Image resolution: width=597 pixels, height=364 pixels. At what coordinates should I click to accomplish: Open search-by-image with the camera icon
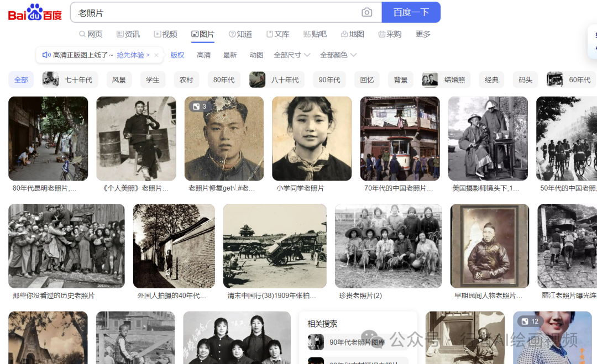click(367, 12)
